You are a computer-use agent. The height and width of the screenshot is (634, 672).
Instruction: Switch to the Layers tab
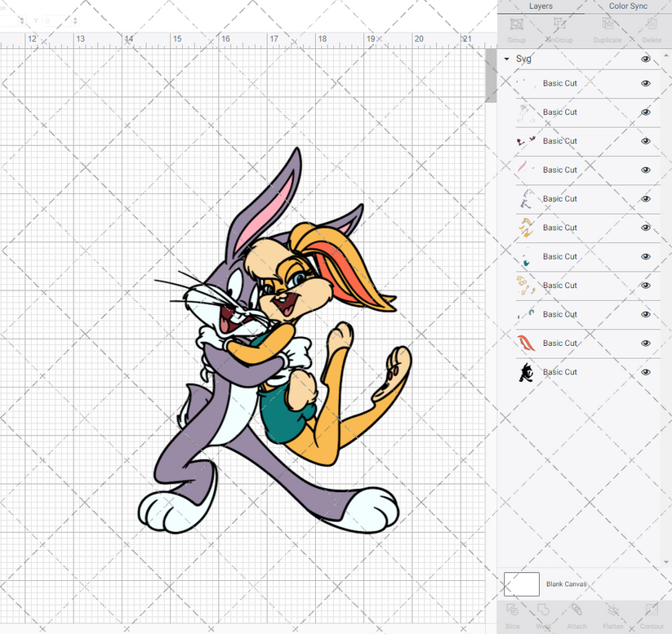coord(541,7)
